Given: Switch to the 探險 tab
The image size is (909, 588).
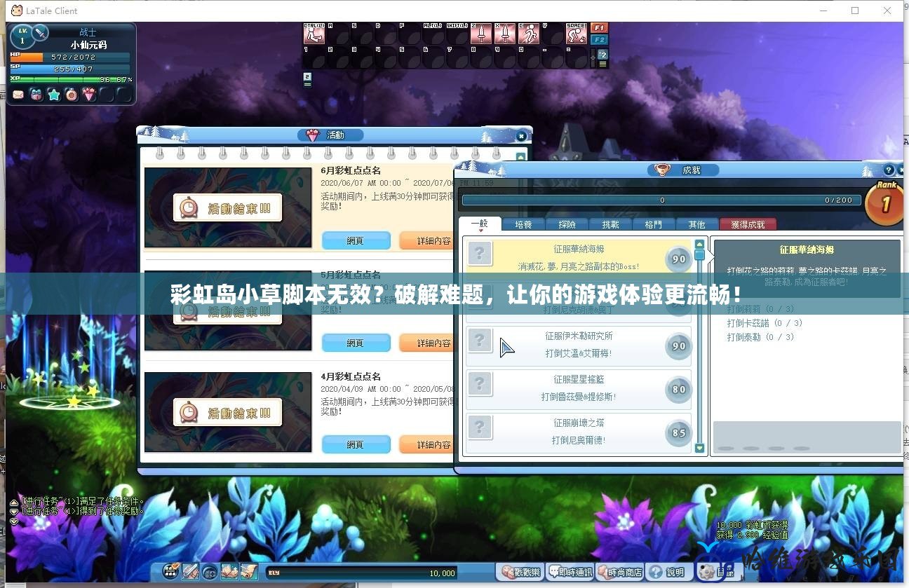Looking at the screenshot, I should (567, 224).
